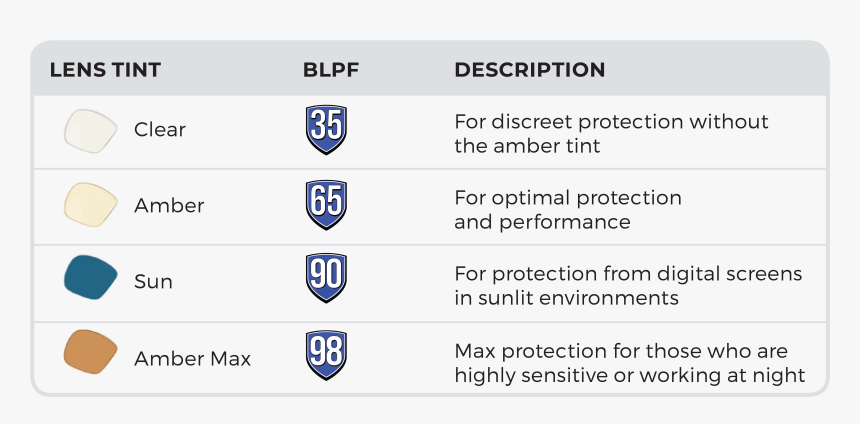This screenshot has height=424, width=860.
Task: Click the LENS TINT column header
Action: click(105, 70)
